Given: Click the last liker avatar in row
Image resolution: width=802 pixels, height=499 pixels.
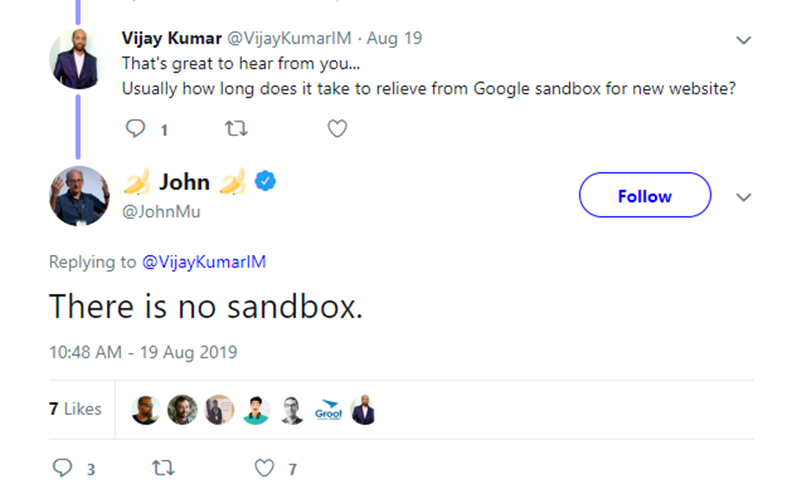Looking at the screenshot, I should coord(363,410).
